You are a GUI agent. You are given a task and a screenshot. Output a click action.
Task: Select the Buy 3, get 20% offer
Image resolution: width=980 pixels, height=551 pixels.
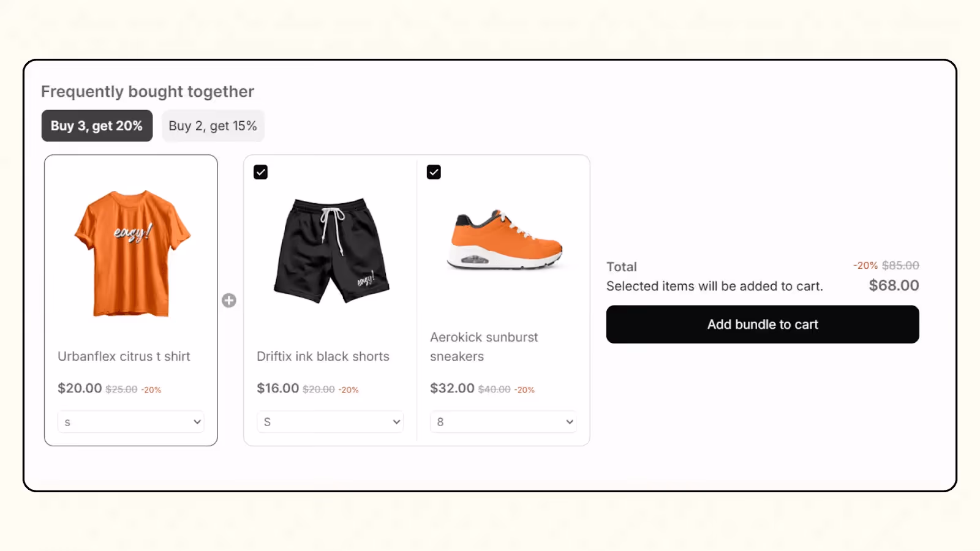[96, 126]
